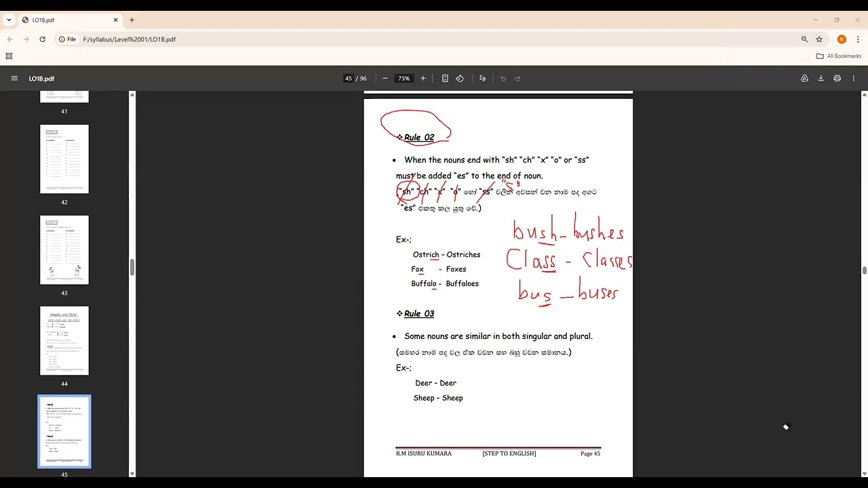Click footer text "[STEP TO ENGLISH]"
The image size is (868, 488).
509,453
